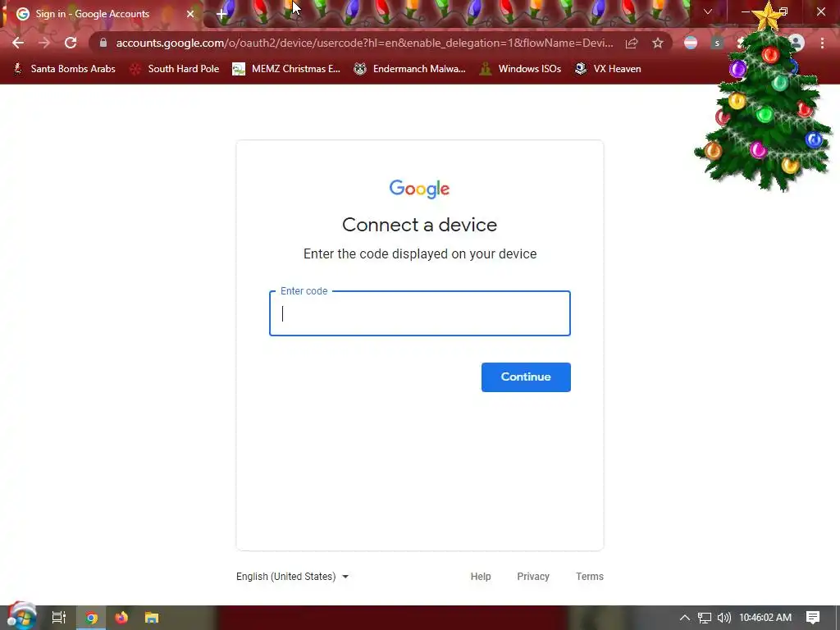The width and height of the screenshot is (840, 630).
Task: Open the South Hard Pole bookmark
Action: (175, 69)
